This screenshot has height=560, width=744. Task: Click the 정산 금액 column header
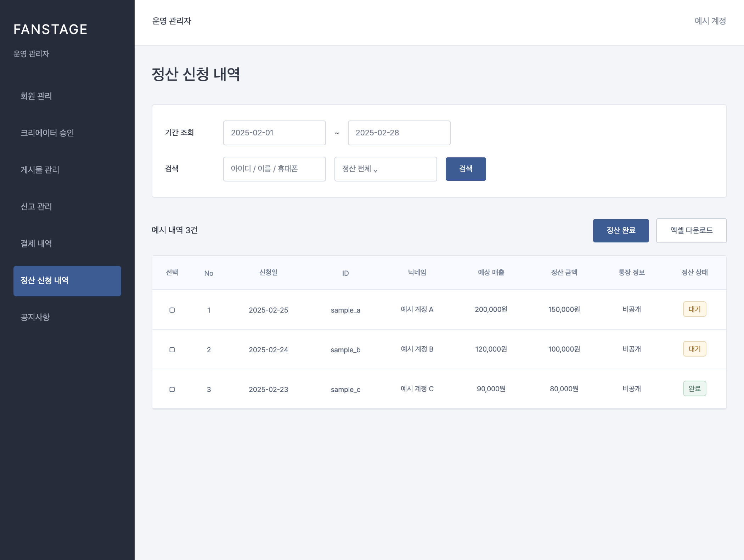564,273
